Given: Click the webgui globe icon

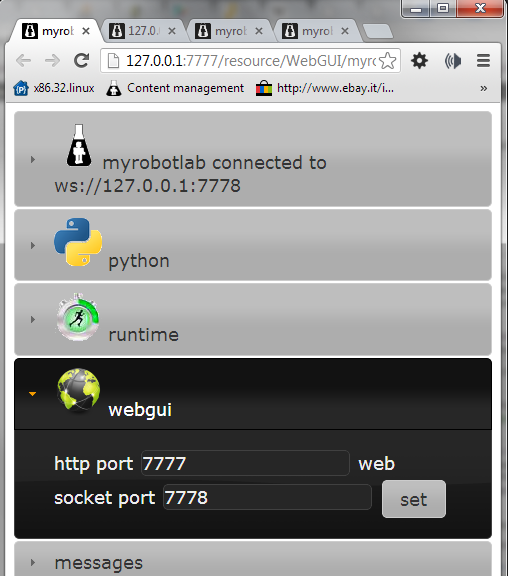Looking at the screenshot, I should pyautogui.click(x=79, y=389).
